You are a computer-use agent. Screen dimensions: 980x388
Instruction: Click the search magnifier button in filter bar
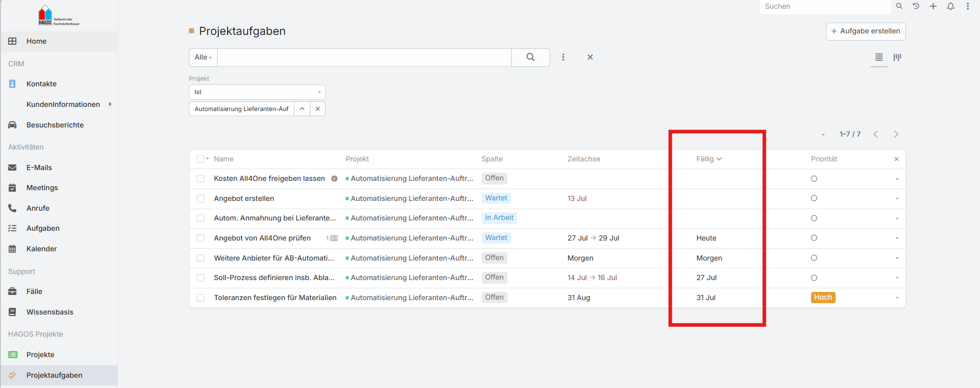(x=531, y=57)
